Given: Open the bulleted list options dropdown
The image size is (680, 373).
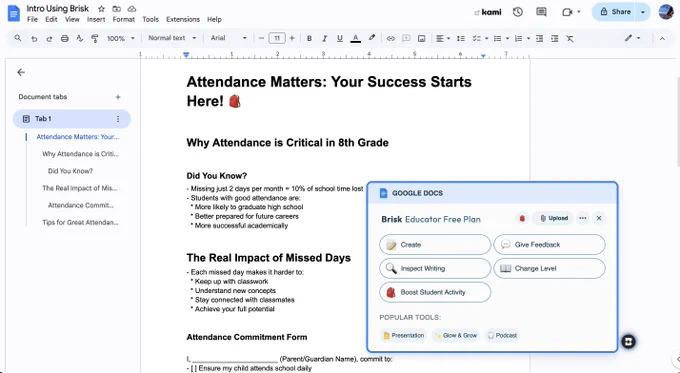Looking at the screenshot, I should point(501,39).
